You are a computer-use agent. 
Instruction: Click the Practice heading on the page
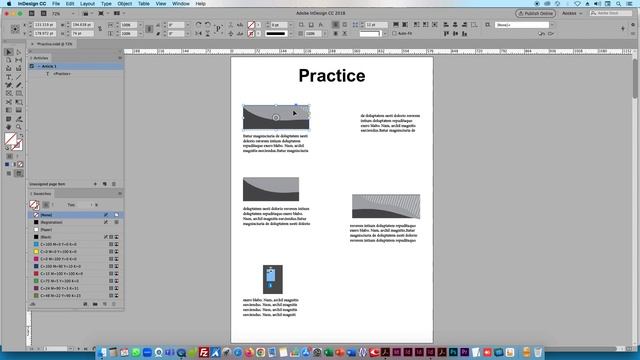[x=332, y=76]
